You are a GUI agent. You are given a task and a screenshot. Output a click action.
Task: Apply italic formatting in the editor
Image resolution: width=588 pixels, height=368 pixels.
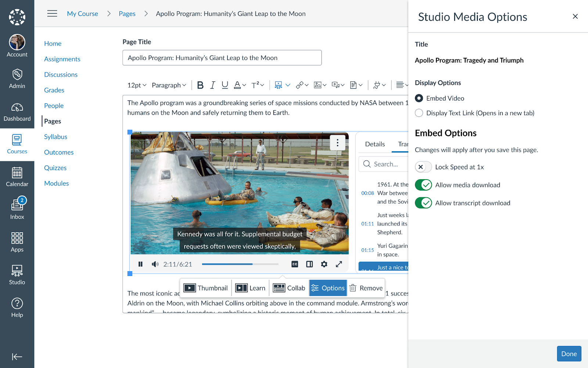coord(212,85)
